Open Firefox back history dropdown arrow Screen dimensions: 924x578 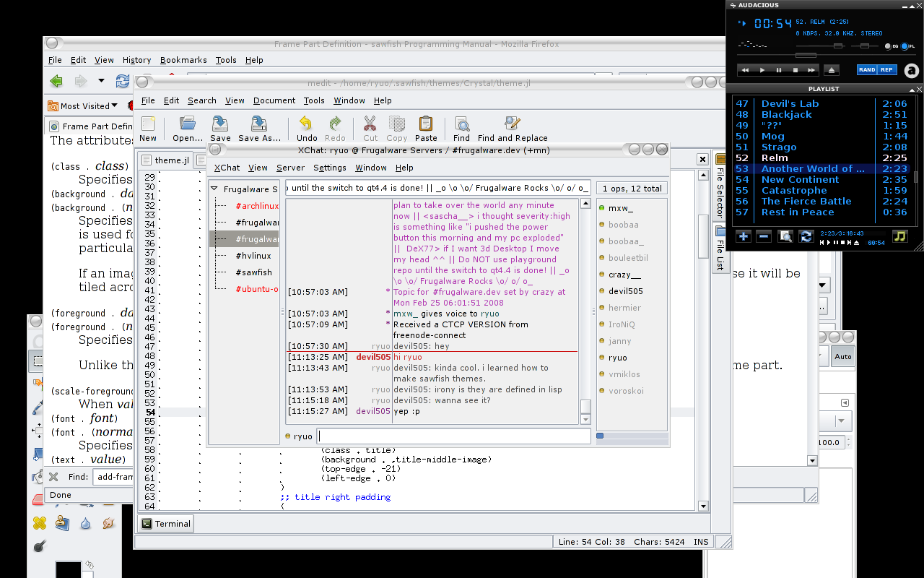tap(101, 81)
